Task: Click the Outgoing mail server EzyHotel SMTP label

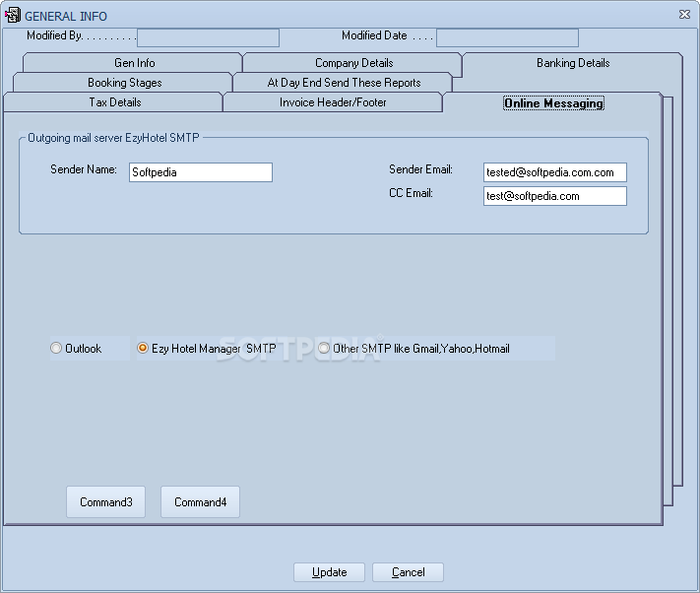Action: point(113,138)
